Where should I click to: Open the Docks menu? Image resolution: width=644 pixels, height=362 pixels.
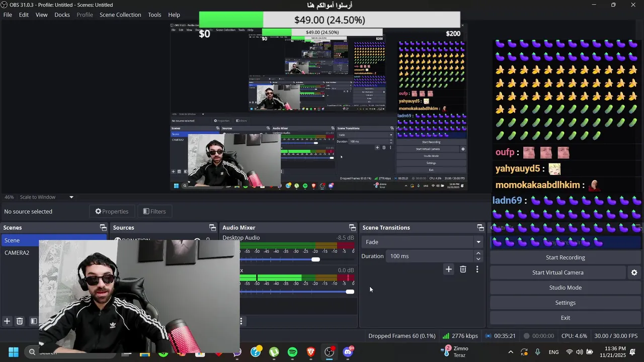(62, 15)
